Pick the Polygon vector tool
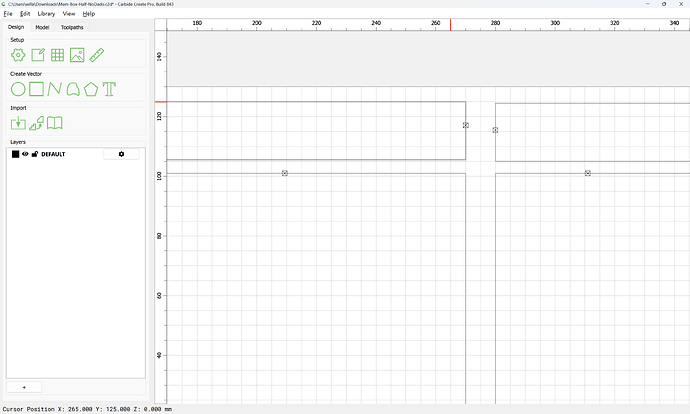The image size is (690, 414). (91, 89)
